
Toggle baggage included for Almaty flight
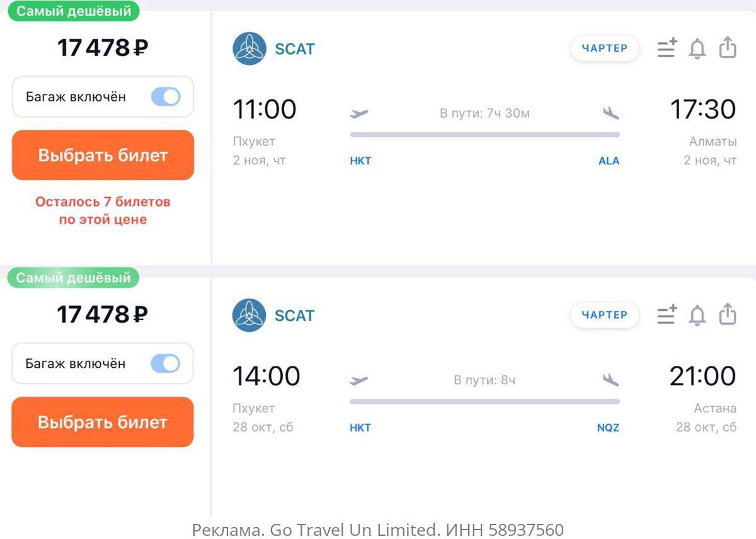coord(166,96)
